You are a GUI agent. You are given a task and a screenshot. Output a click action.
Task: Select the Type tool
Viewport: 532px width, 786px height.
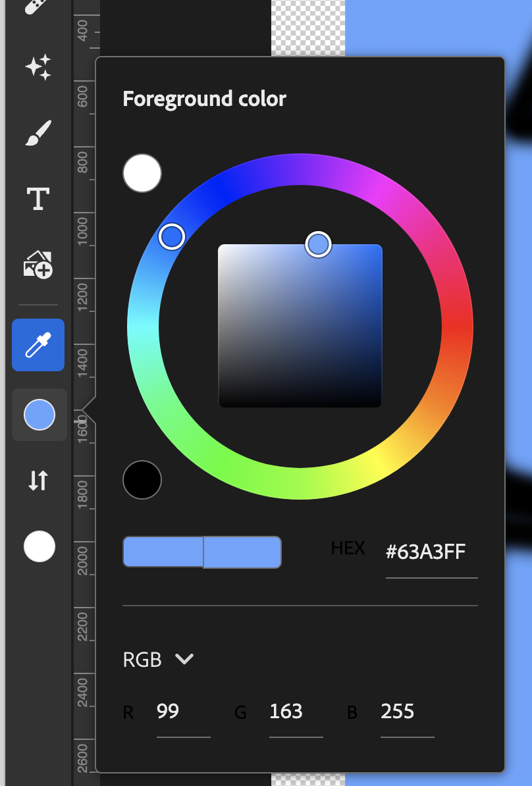click(38, 197)
